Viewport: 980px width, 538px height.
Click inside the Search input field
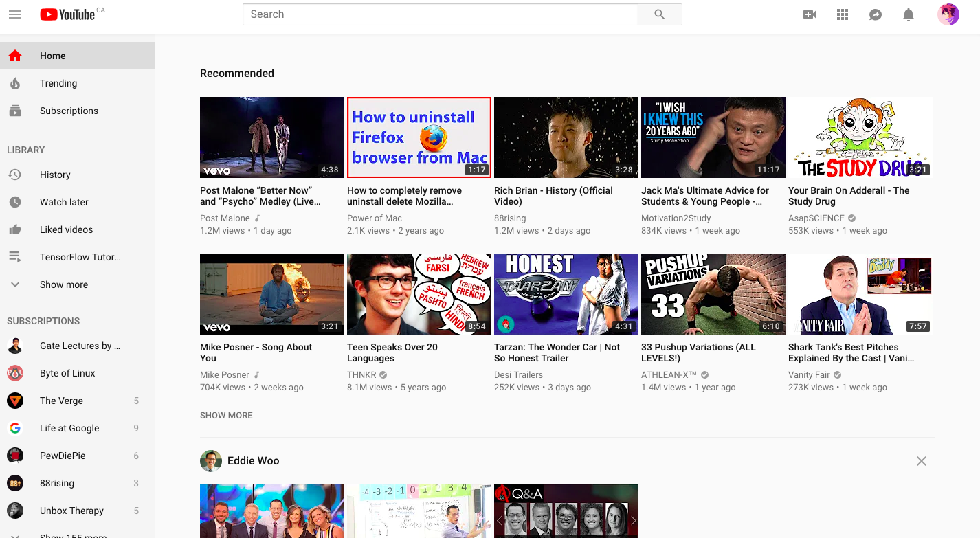pyautogui.click(x=440, y=14)
